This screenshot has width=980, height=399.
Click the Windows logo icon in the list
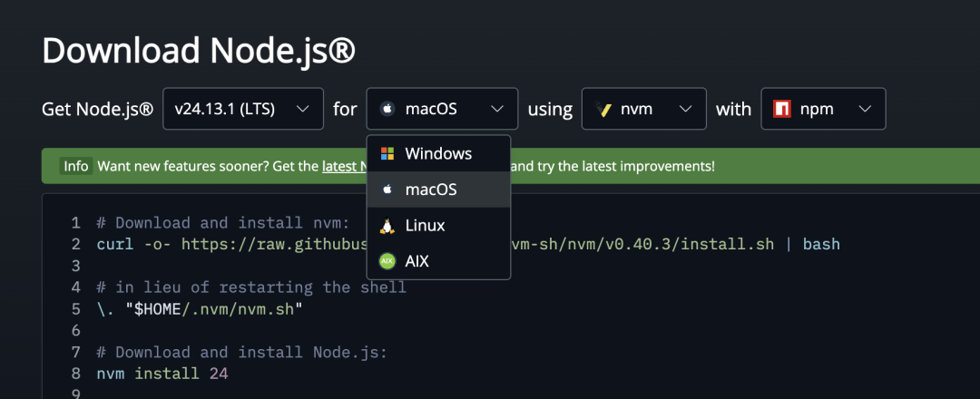tap(387, 153)
